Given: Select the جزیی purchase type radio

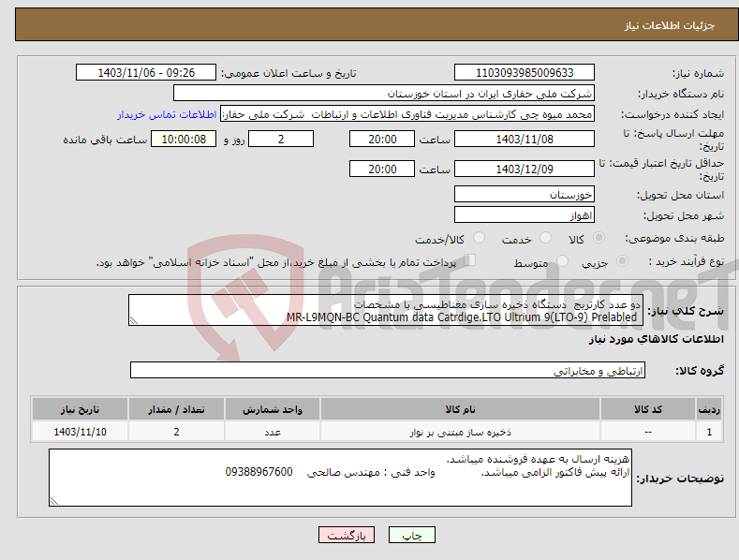Looking at the screenshot, I should click(x=622, y=260).
